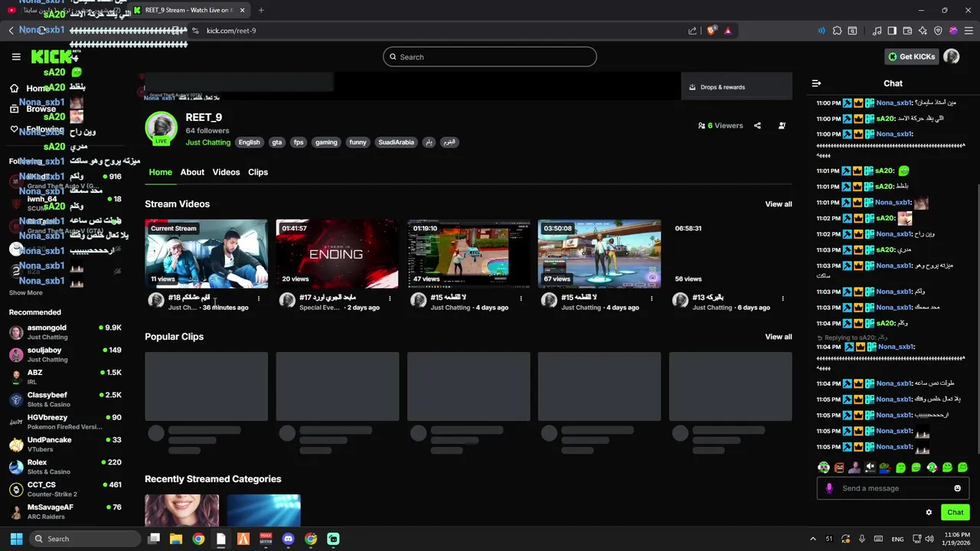Show hidden system tray icons chevron
Viewport: 980px width, 551px height.
(812, 539)
